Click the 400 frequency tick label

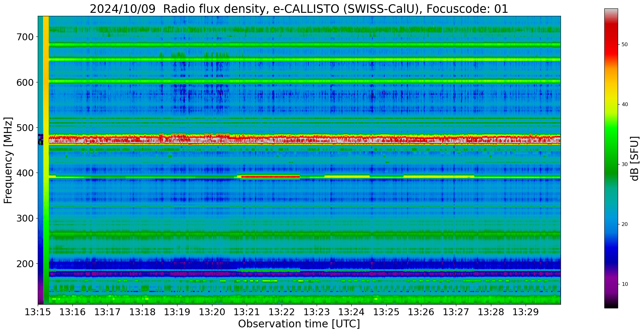pos(25,173)
